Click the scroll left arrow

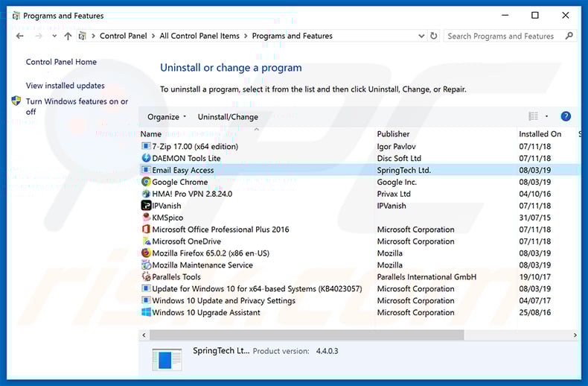coord(144,335)
